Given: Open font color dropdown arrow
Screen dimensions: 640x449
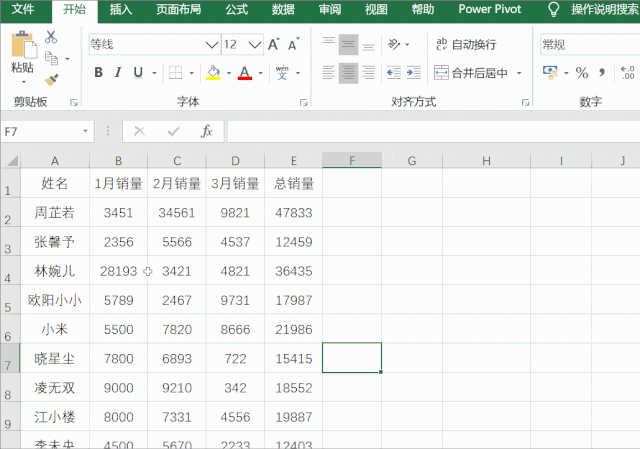Looking at the screenshot, I should (x=260, y=73).
